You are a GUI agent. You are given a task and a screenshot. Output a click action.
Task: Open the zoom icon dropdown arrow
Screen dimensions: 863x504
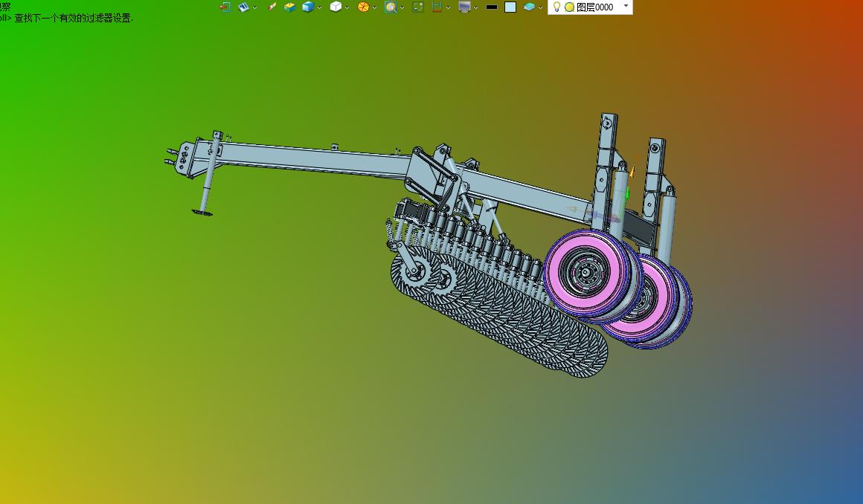tap(402, 7)
